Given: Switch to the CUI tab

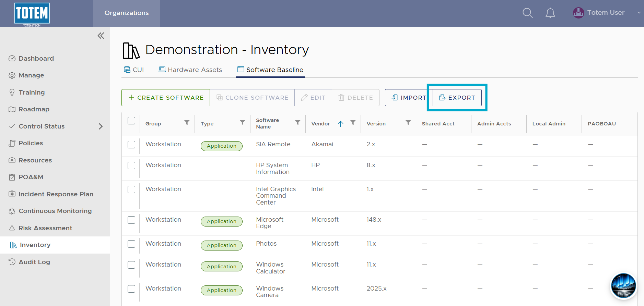Looking at the screenshot, I should tap(134, 70).
